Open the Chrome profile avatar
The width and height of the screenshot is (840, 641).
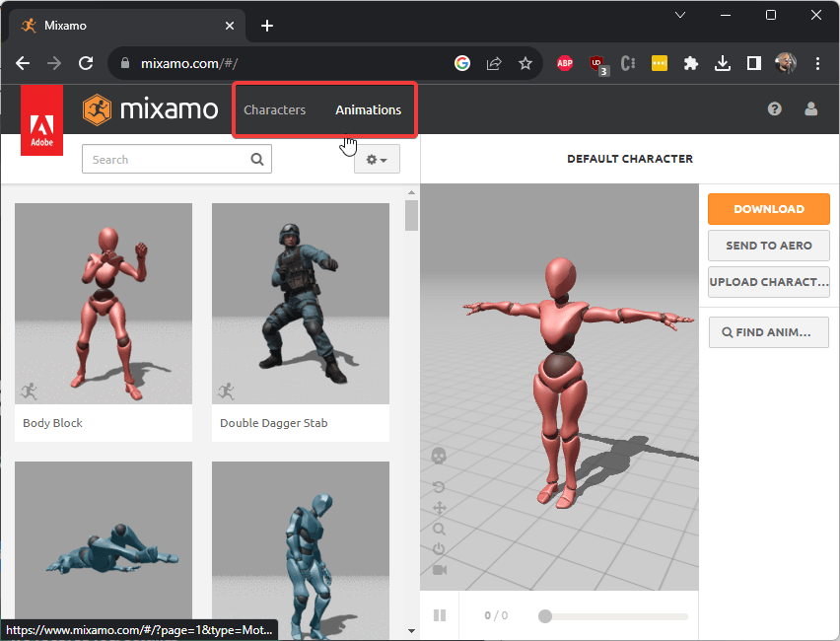[786, 63]
